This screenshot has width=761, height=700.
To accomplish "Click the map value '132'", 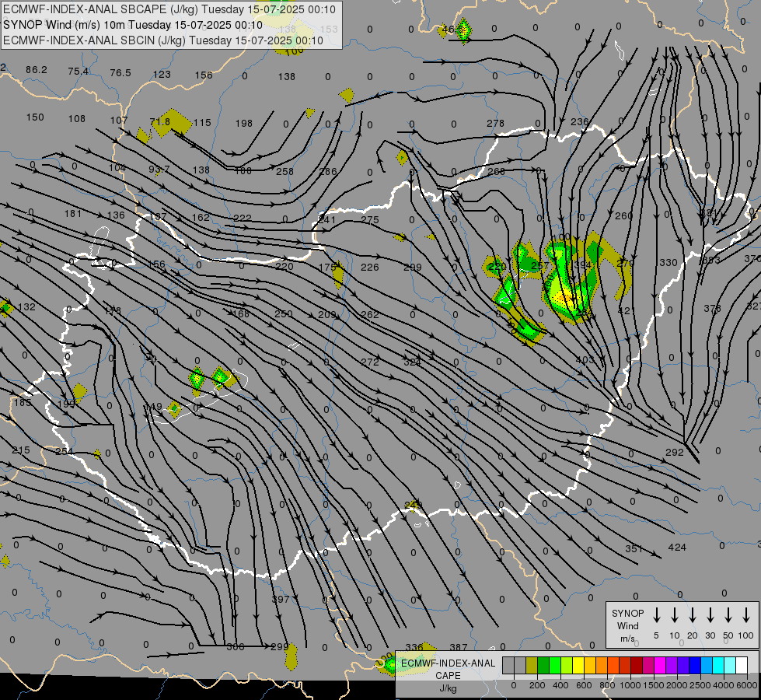I will pyautogui.click(x=26, y=307).
